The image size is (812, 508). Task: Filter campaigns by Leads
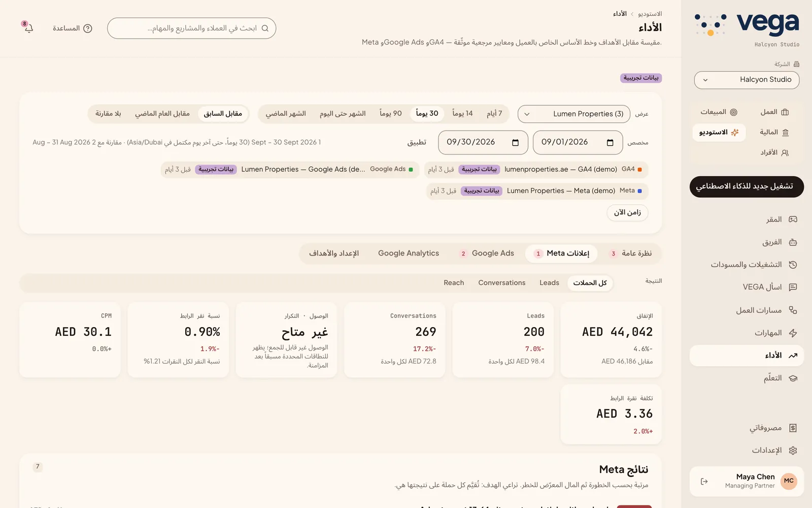click(549, 283)
